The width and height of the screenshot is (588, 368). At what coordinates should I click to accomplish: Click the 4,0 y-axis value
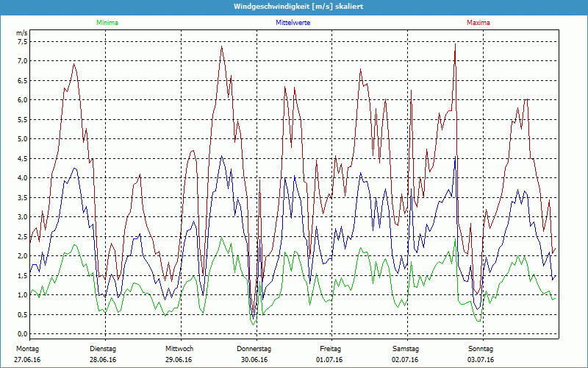(x=22, y=178)
